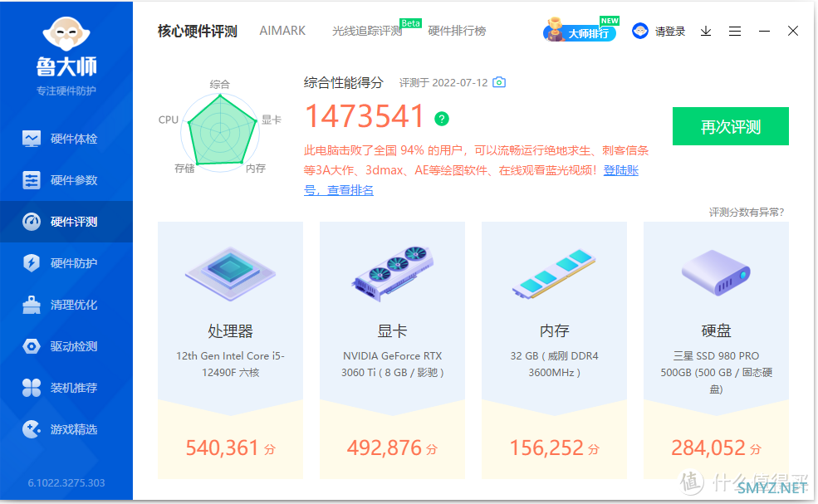
Task: Click version number 6.1022.3275.303
Action: point(66,483)
